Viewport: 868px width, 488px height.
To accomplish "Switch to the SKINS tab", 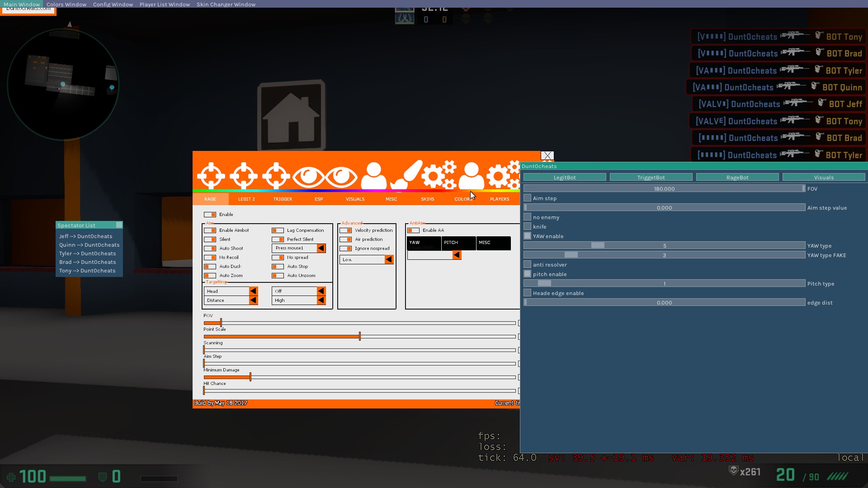I will click(x=427, y=199).
